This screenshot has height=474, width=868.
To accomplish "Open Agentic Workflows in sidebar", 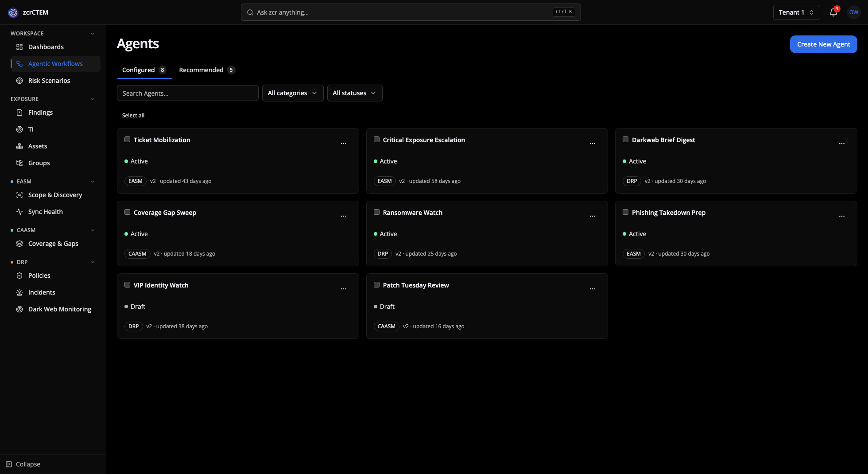I will pyautogui.click(x=55, y=64).
